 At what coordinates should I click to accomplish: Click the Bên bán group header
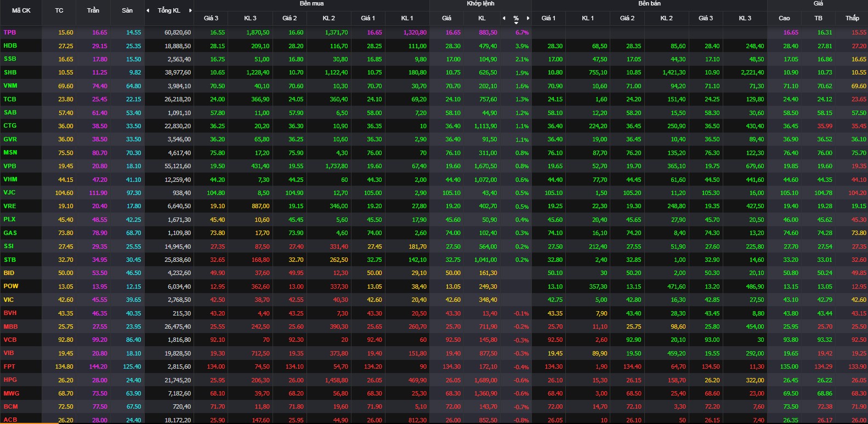649,4
